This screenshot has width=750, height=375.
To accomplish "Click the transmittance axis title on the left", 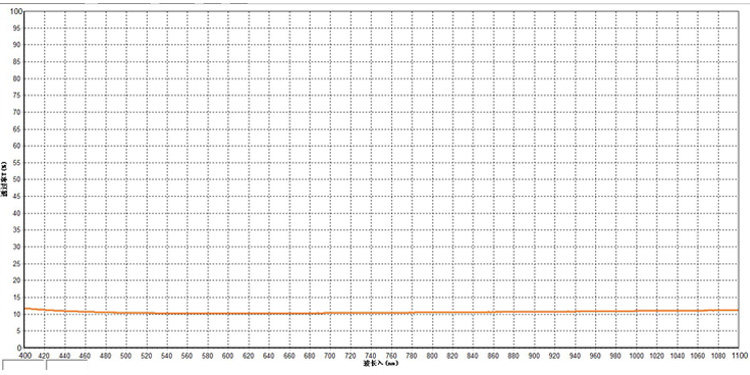I will click(4, 179).
